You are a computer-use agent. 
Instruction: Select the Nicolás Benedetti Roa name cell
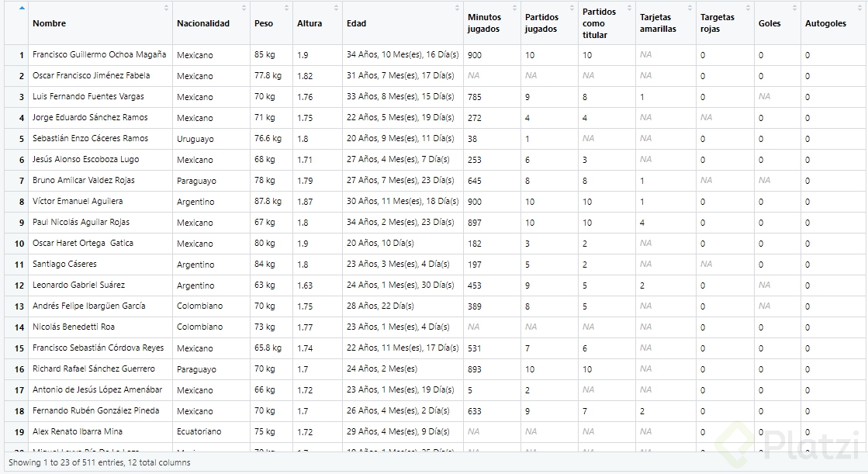click(x=74, y=327)
